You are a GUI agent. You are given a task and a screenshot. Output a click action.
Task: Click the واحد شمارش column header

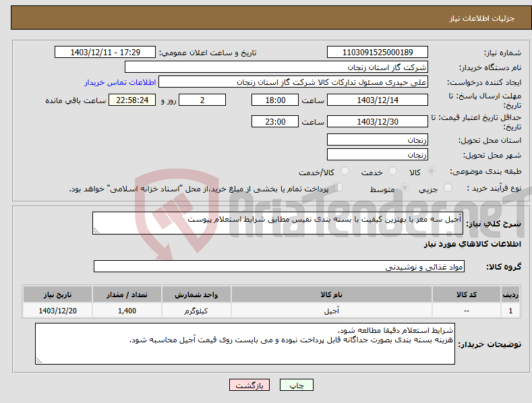point(196,294)
